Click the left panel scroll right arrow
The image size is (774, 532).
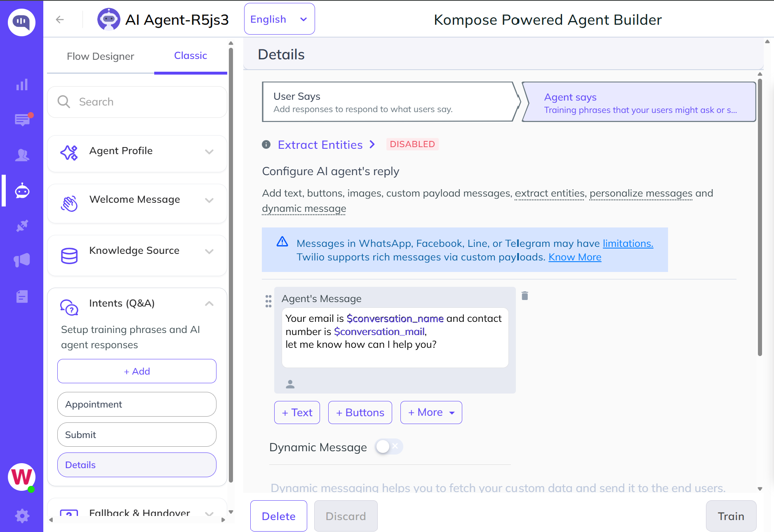[x=223, y=520]
